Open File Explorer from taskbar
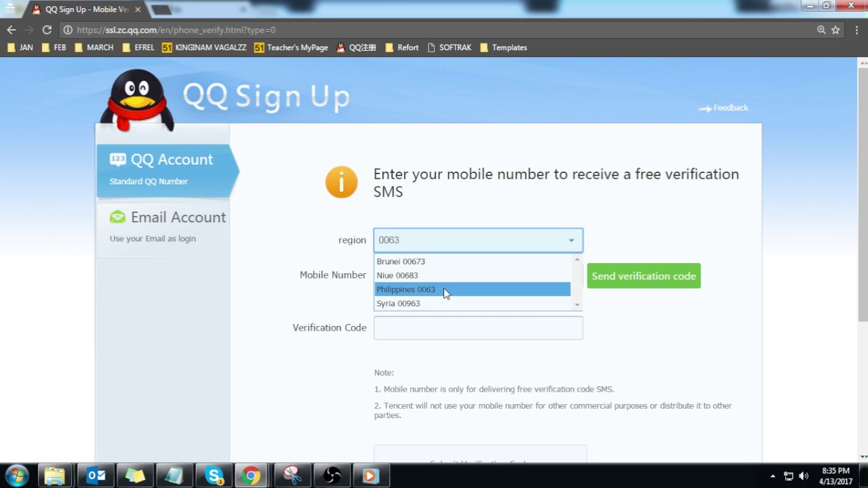Image resolution: width=868 pixels, height=488 pixels. coord(54,476)
